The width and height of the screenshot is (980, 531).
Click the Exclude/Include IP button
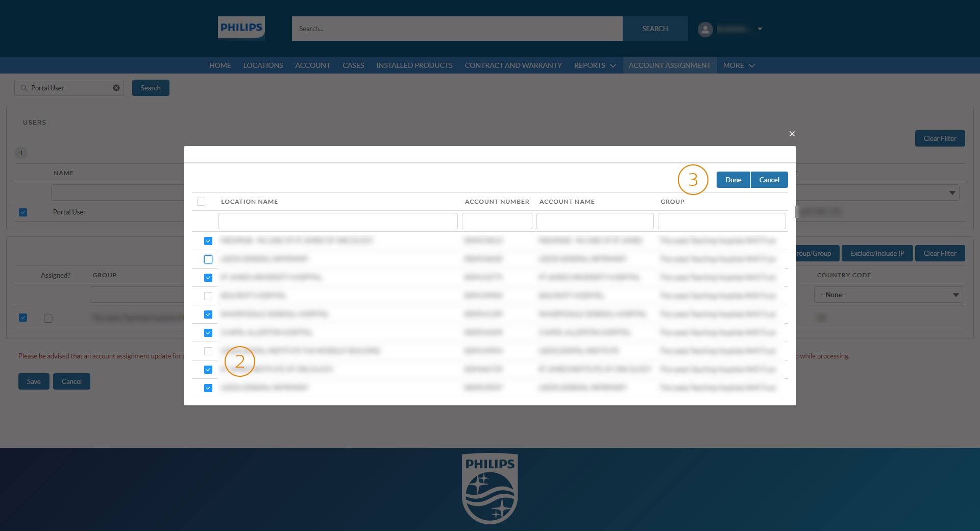coord(876,253)
